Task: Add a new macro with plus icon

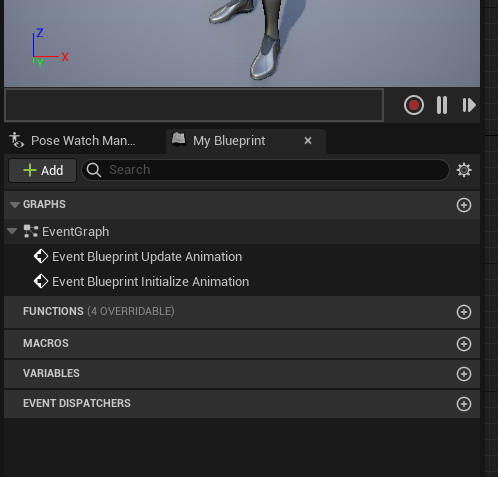Action: (x=464, y=344)
